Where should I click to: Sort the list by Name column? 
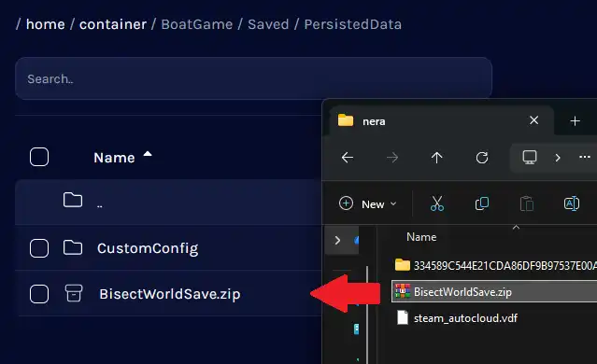[x=114, y=158]
